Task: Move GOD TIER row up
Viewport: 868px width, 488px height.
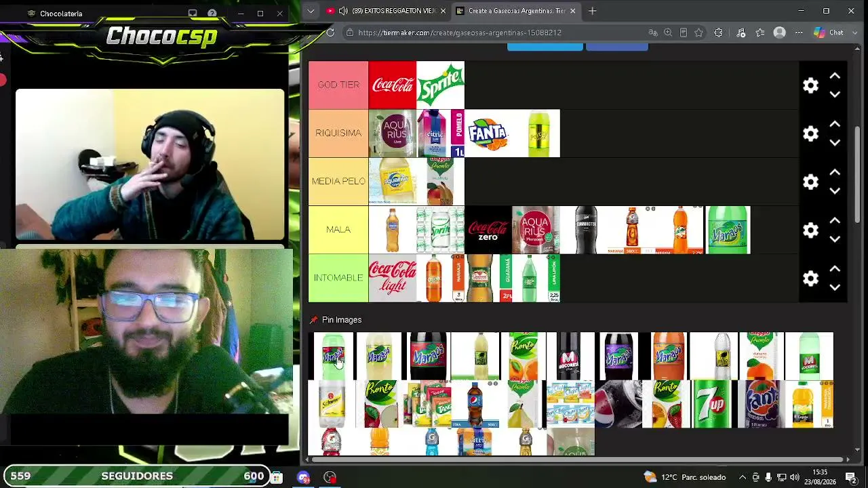Action: tap(835, 76)
